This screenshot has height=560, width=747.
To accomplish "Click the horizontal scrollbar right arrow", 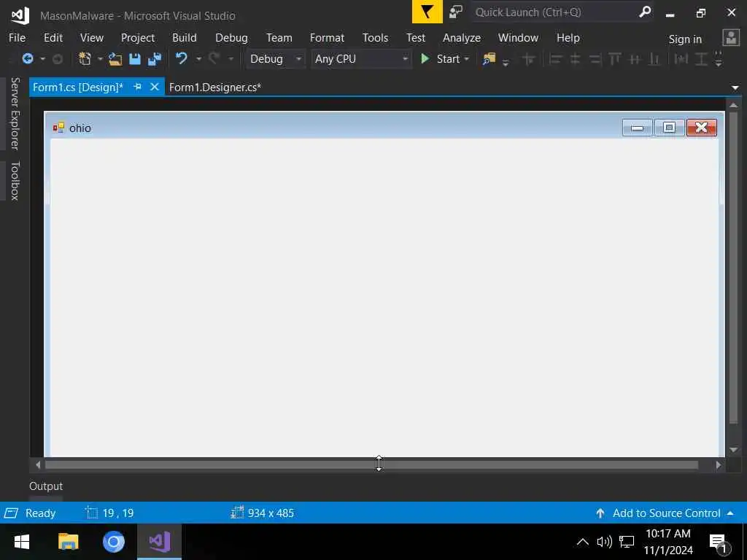I will [719, 464].
